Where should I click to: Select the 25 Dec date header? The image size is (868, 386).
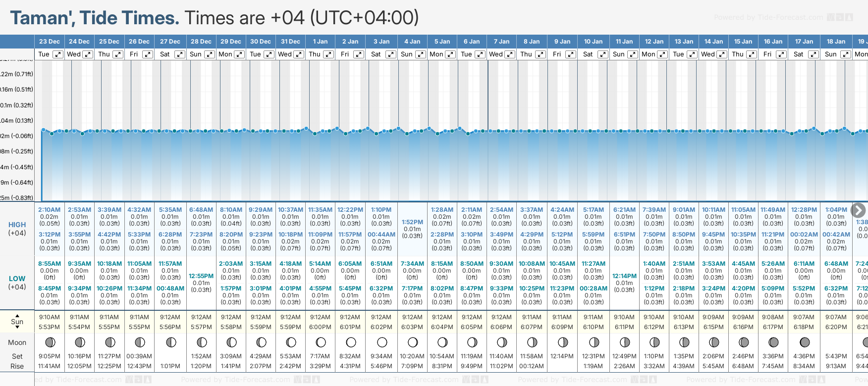pyautogui.click(x=109, y=42)
